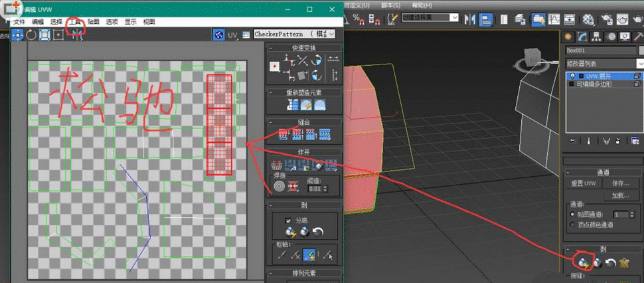
Task: Collapse the 快速变换 rollout panel
Action: click(303, 47)
